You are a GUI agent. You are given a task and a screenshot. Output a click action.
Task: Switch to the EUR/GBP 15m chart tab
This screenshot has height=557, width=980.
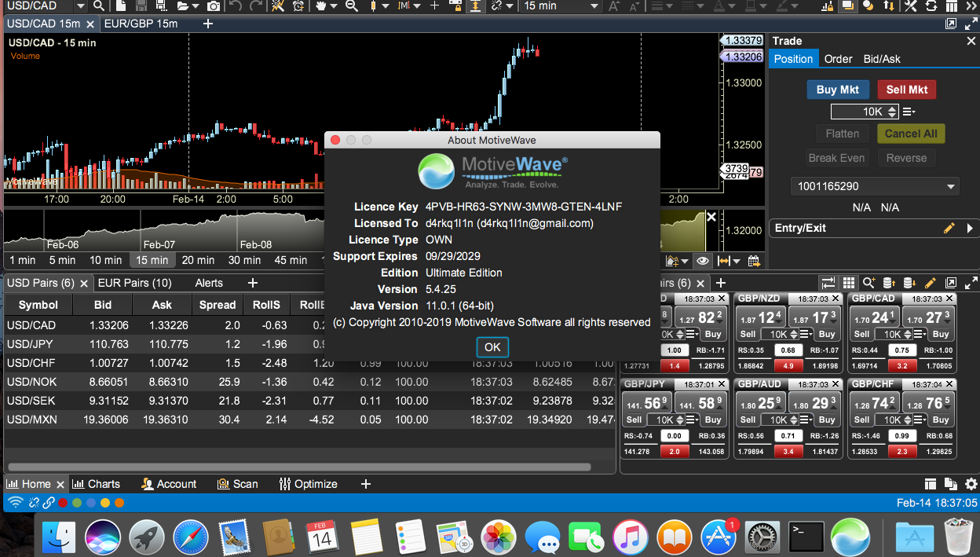coord(141,24)
